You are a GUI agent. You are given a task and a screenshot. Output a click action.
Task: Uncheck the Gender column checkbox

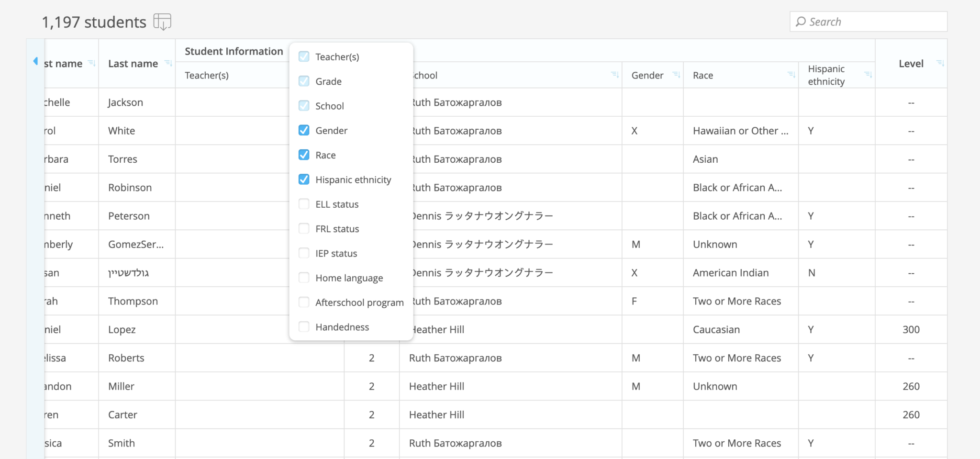click(x=304, y=130)
